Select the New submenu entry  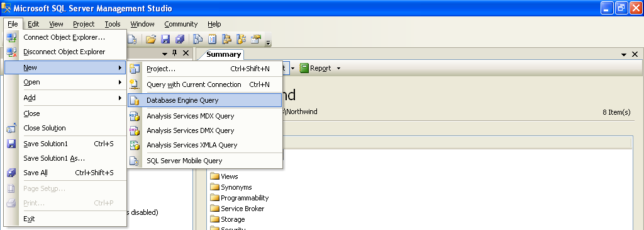pos(65,67)
